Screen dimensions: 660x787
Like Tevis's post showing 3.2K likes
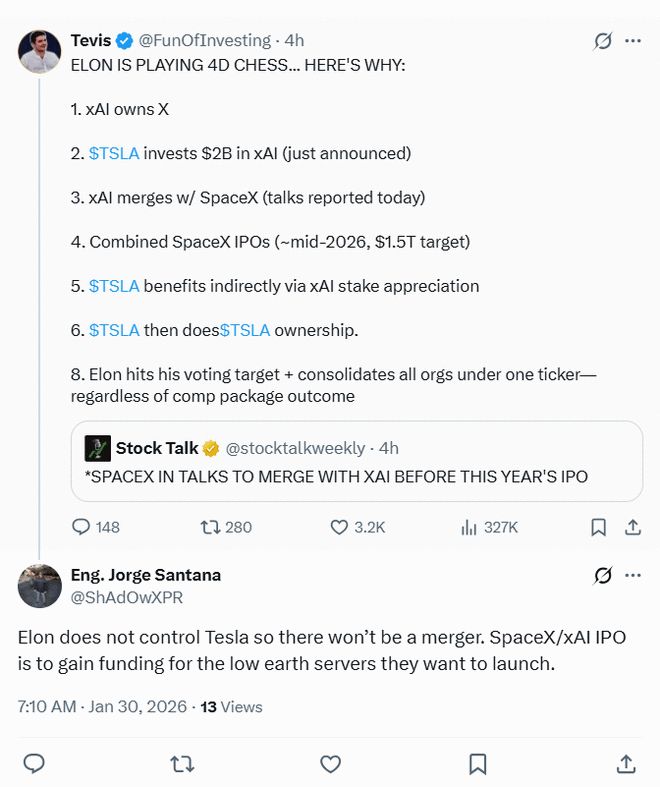[339, 527]
